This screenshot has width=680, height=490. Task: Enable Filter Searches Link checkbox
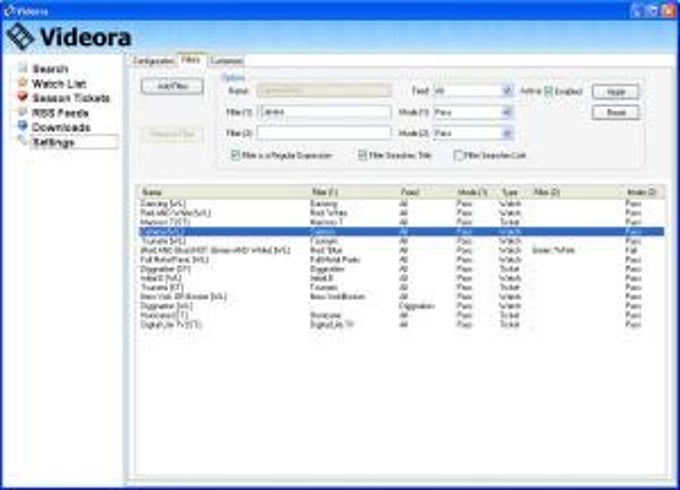click(x=458, y=155)
